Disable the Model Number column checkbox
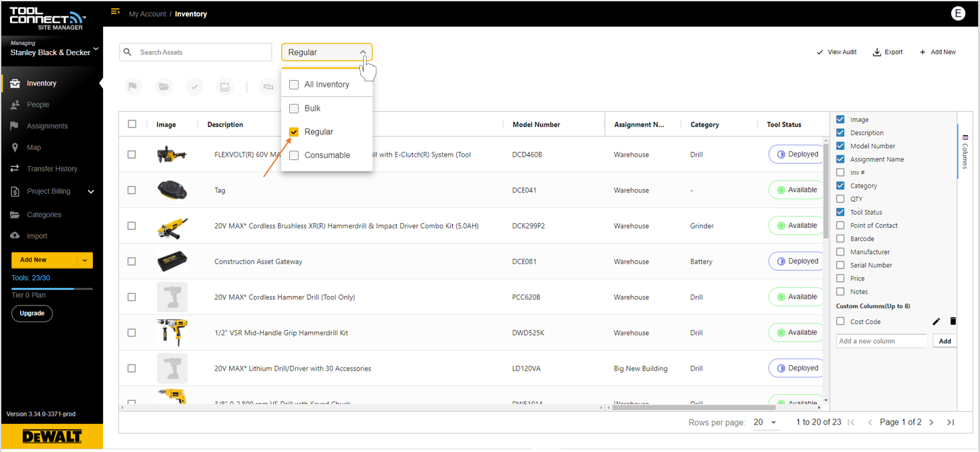980x452 pixels. 840,146
